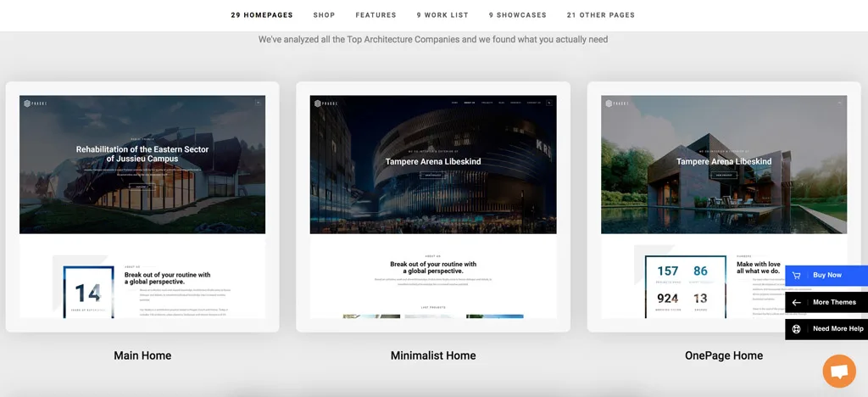Image resolution: width=868 pixels, height=397 pixels.
Task: Go to the Shop menu item
Action: click(x=324, y=15)
